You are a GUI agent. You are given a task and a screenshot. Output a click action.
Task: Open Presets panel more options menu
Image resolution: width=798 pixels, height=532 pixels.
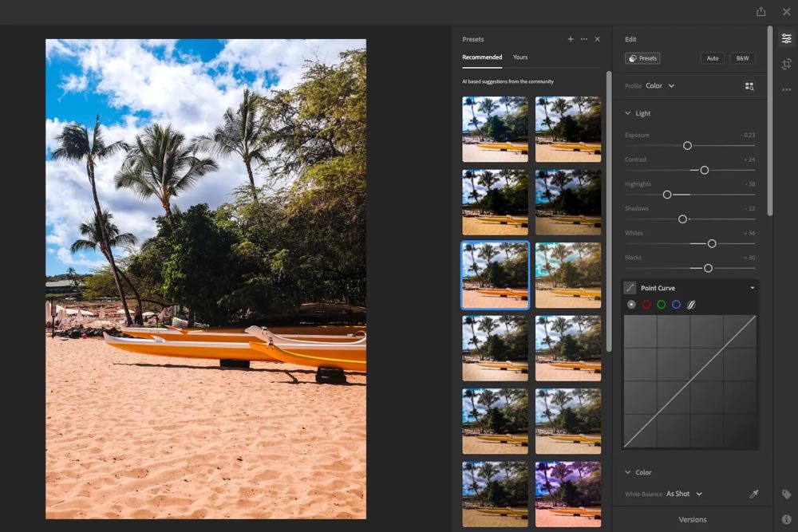[584, 39]
